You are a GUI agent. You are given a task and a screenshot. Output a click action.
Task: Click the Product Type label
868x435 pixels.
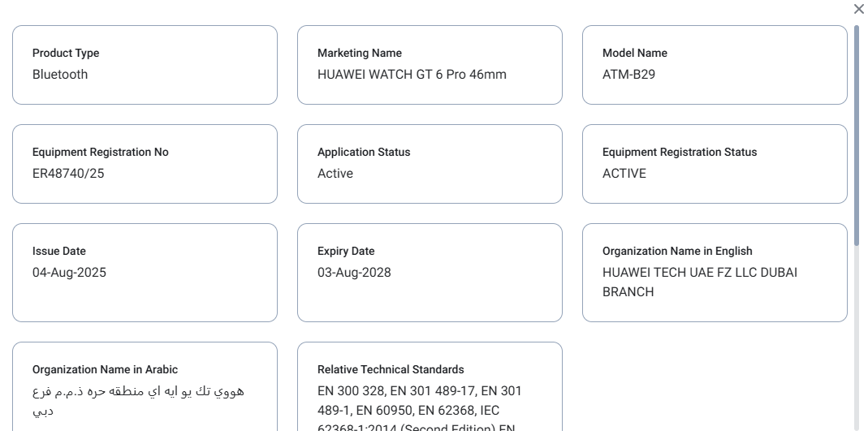point(66,53)
